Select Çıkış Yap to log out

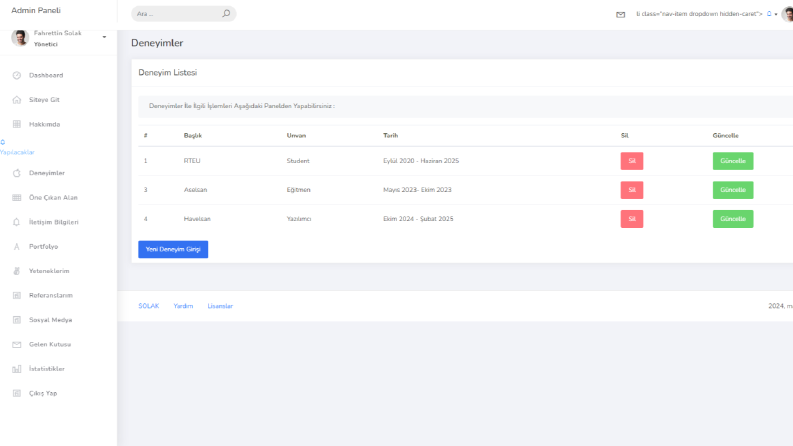(x=43, y=393)
